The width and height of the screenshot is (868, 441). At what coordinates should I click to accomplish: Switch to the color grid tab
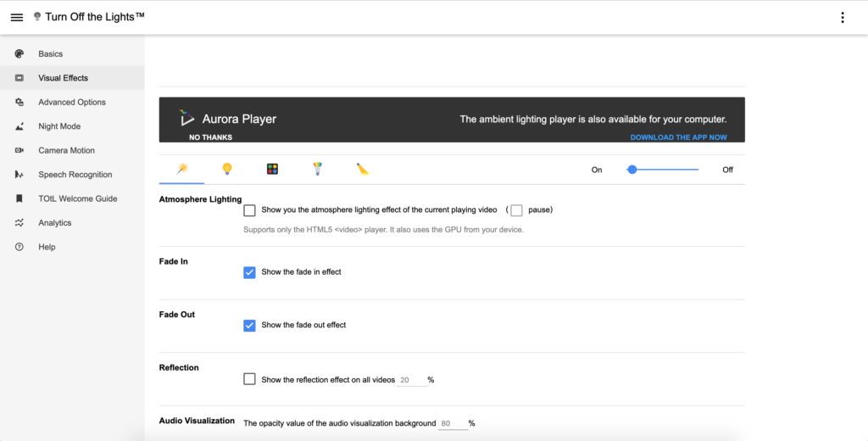[272, 170]
